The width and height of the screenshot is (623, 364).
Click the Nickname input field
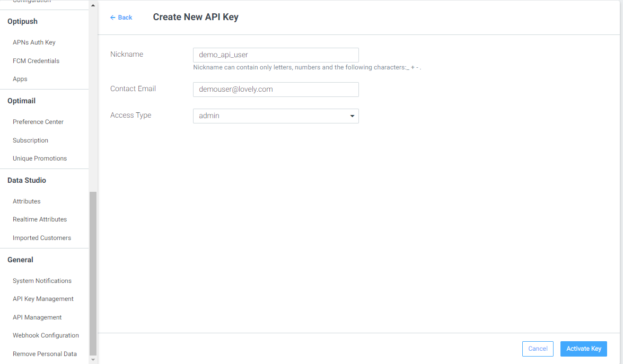[276, 55]
